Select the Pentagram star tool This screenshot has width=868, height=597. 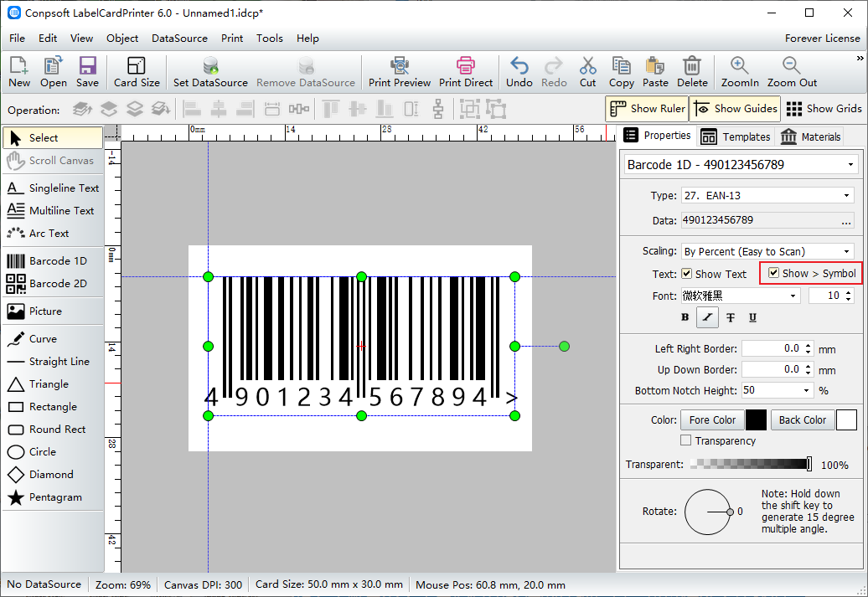[x=53, y=497]
